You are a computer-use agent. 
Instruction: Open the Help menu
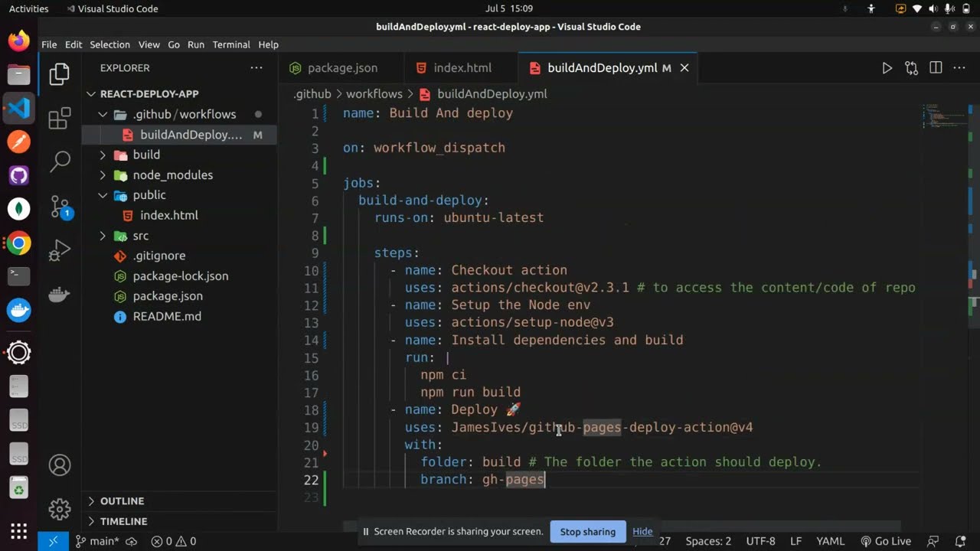point(268,44)
